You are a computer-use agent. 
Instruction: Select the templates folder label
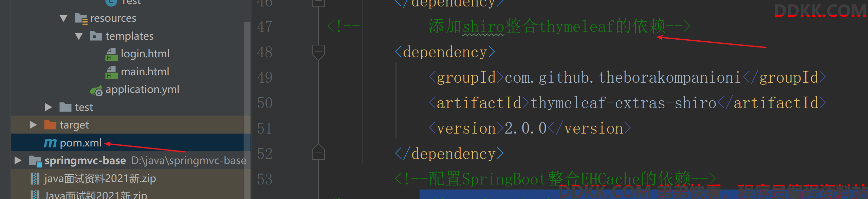tap(130, 36)
